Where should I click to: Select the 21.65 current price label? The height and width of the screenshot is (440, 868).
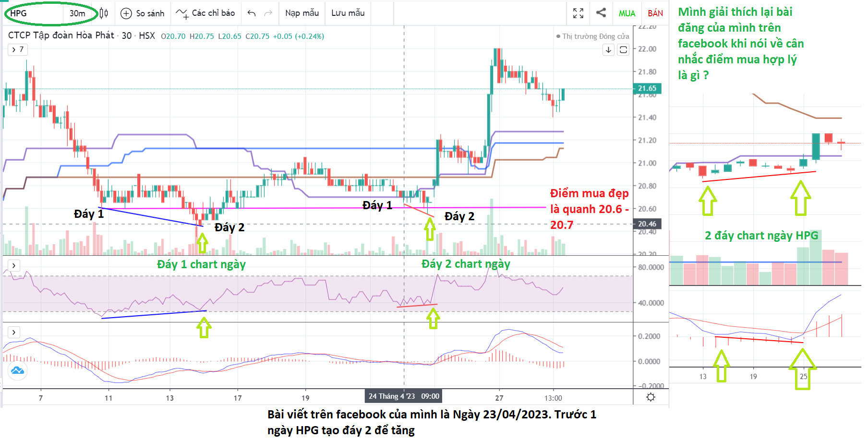[647, 88]
